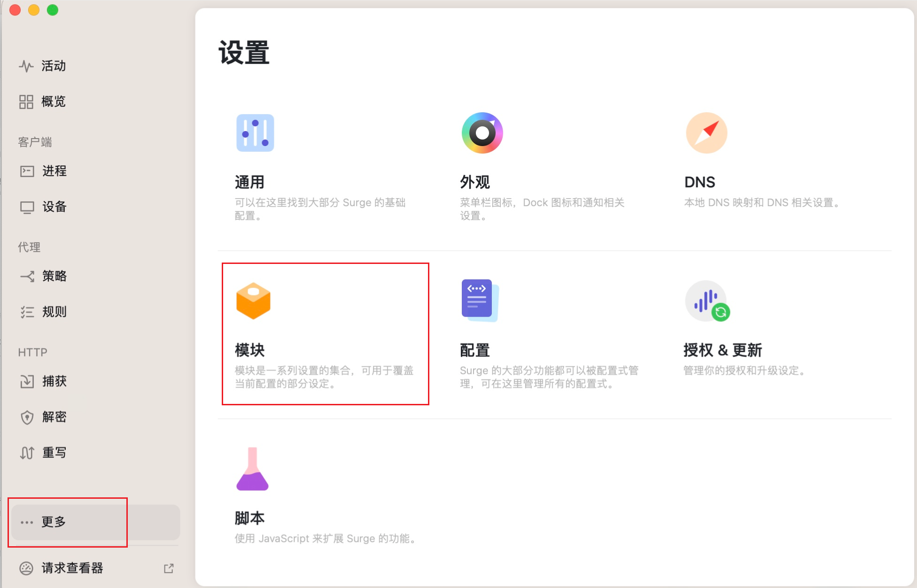
Task: Click the 配置 profile title
Action: pyautogui.click(x=475, y=350)
